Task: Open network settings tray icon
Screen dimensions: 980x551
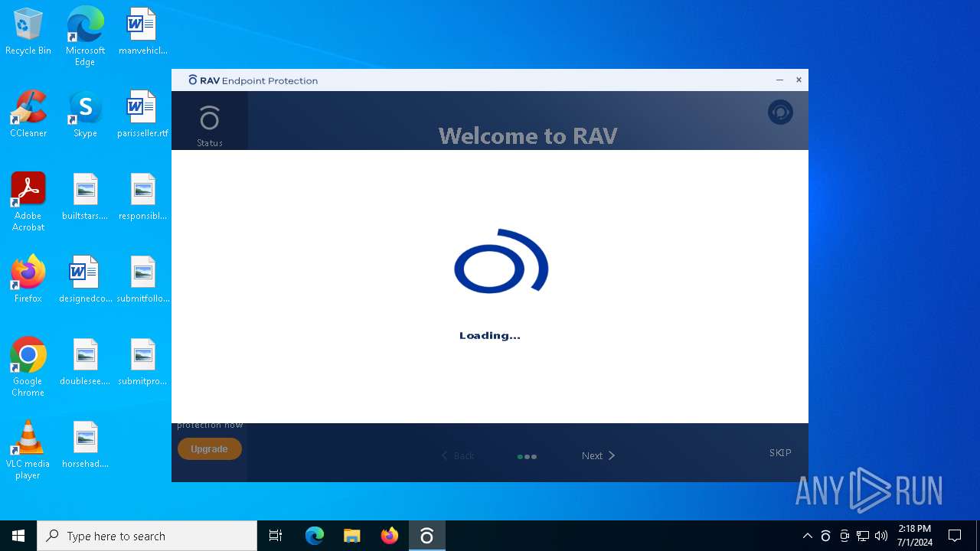Action: 863,536
